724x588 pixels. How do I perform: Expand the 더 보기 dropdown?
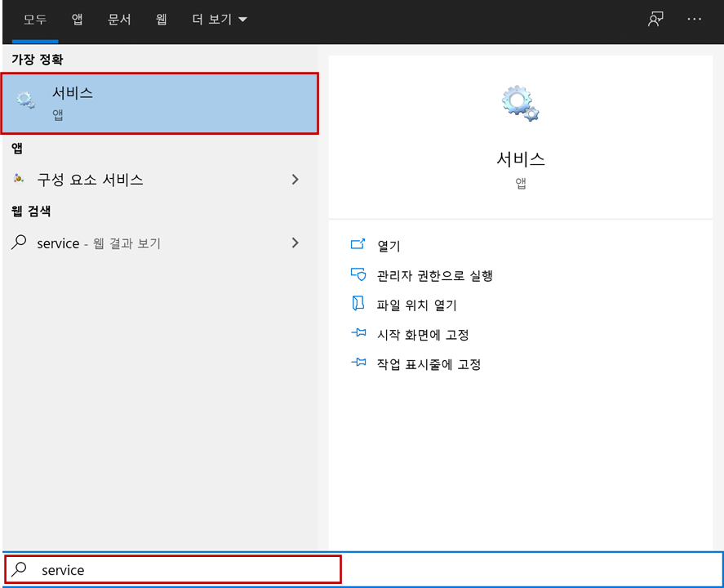(220, 20)
